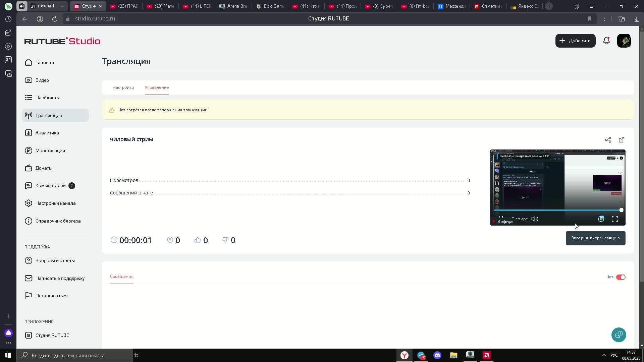Show hidden system tray icons
Screen dimensions: 644x362
pyautogui.click(x=604, y=355)
